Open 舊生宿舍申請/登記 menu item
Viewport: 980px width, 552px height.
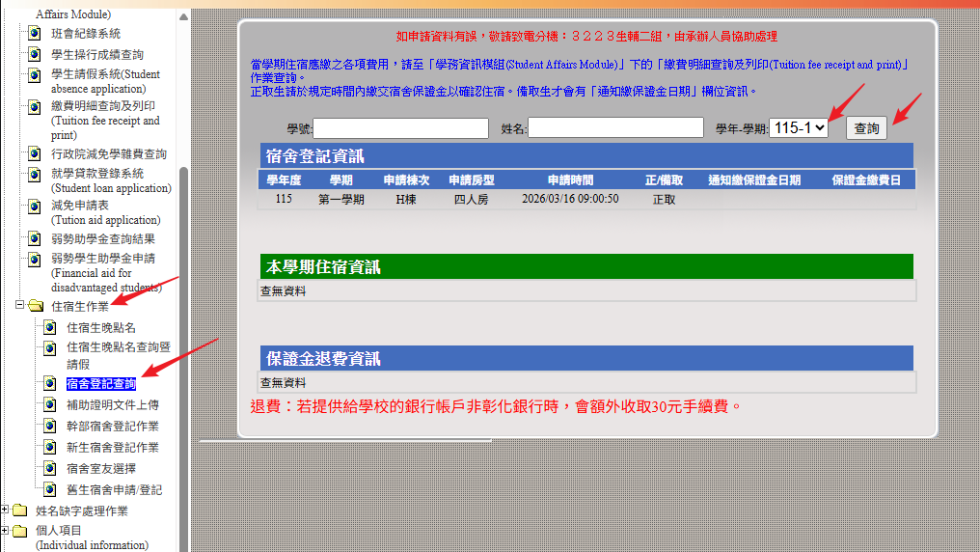click(114, 490)
